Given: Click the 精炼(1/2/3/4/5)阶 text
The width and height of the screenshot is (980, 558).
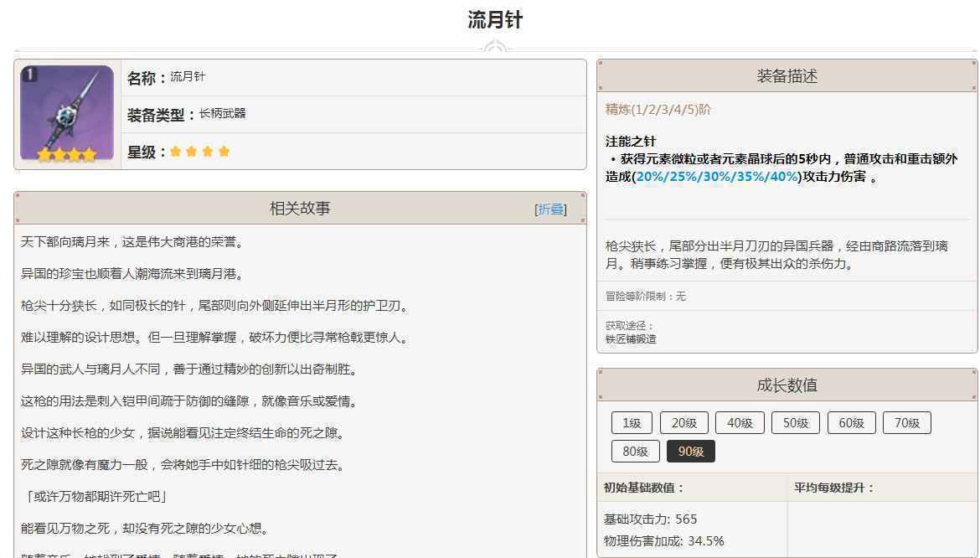Looking at the screenshot, I should 658,110.
